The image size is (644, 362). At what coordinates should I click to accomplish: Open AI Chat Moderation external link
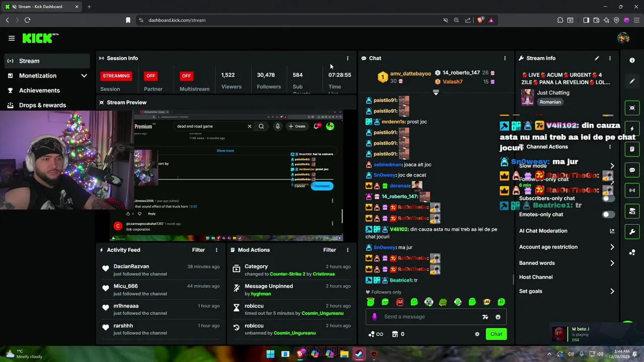612,231
